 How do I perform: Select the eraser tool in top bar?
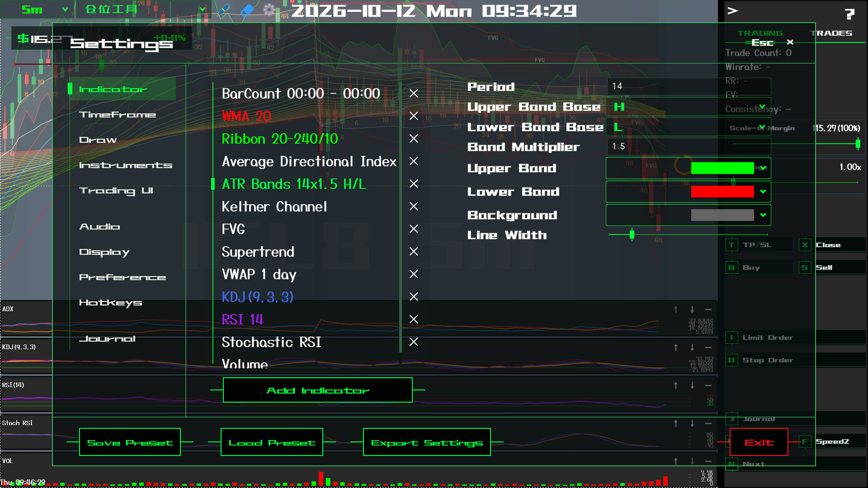(x=247, y=10)
